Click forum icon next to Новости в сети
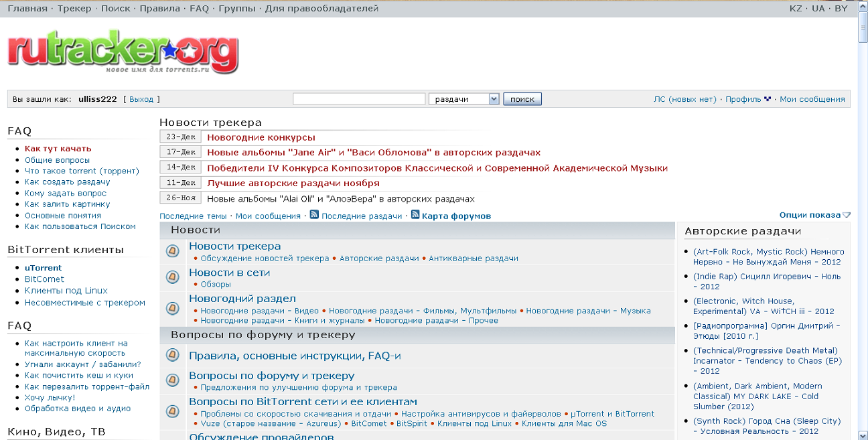 point(172,278)
